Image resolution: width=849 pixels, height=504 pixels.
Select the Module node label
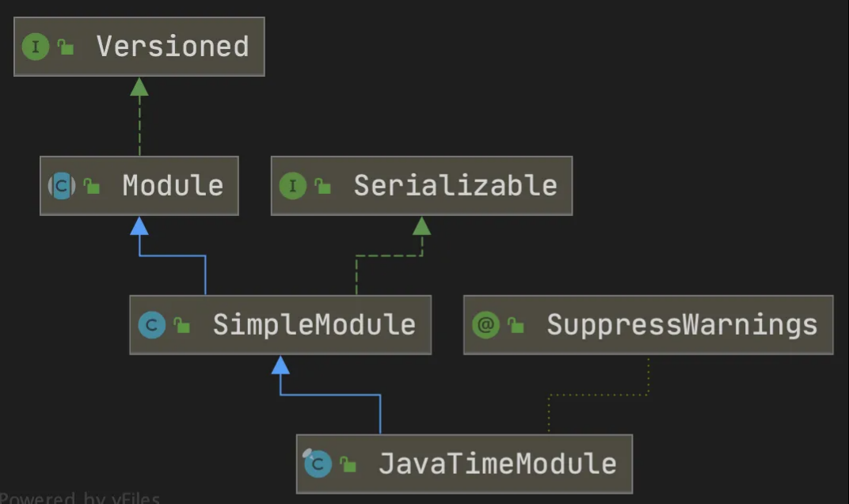tap(173, 186)
